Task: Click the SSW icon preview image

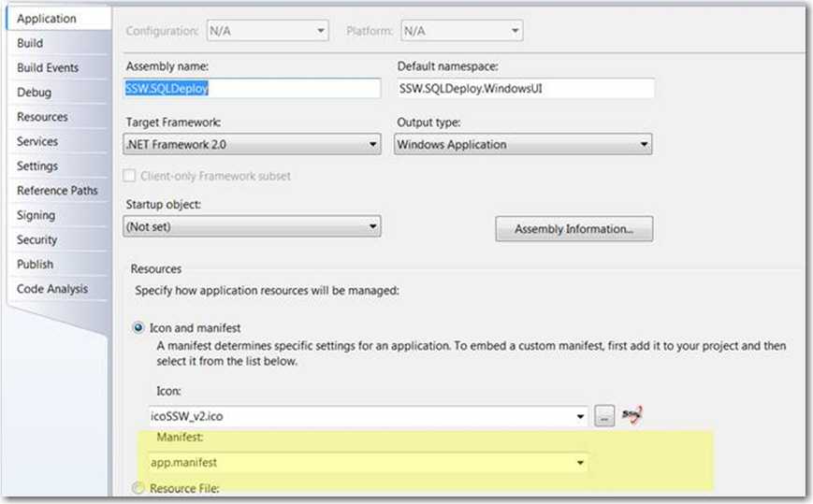Action: (634, 415)
